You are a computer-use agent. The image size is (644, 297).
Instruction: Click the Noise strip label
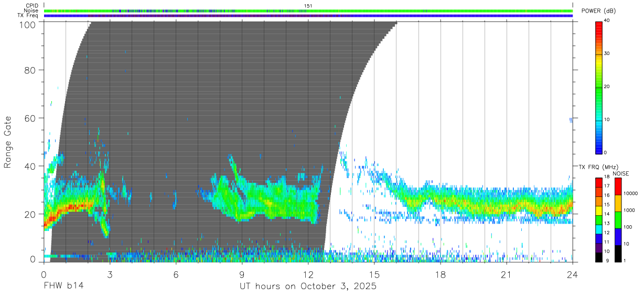[32, 10]
